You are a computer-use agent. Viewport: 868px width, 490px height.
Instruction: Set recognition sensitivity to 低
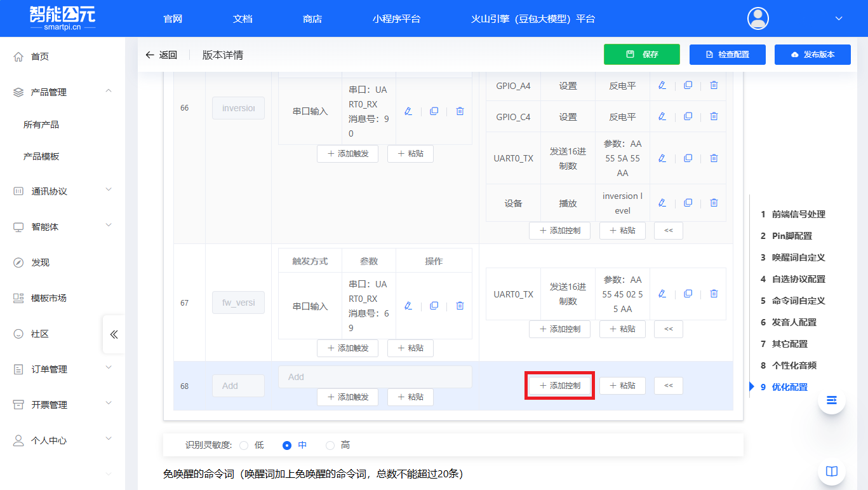click(244, 446)
